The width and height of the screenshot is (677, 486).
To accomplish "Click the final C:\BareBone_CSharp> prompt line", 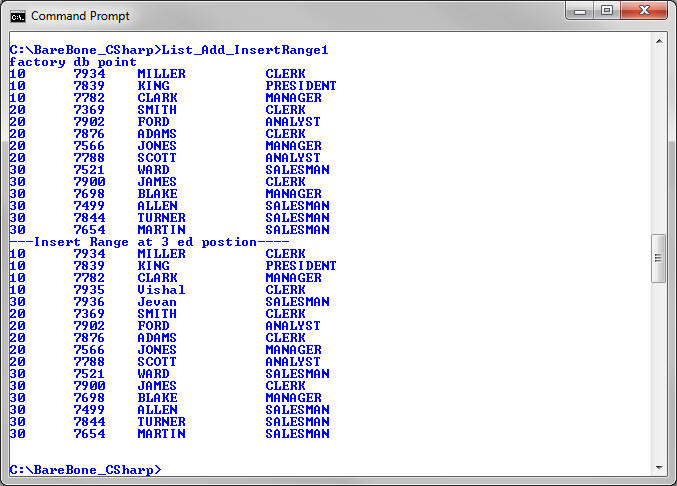I will (x=85, y=470).
